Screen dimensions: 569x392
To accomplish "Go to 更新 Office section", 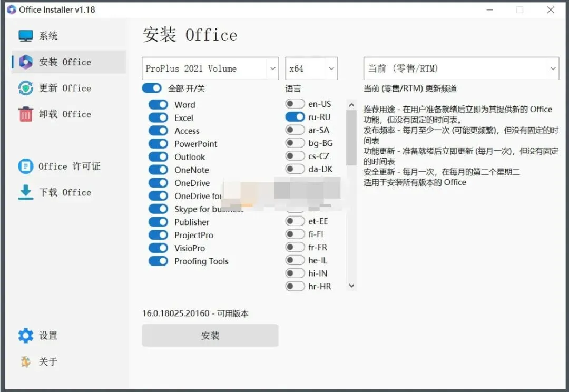I will coord(69,88).
